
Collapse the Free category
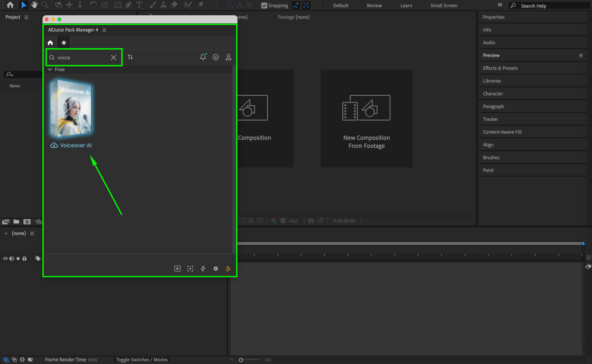[50, 69]
